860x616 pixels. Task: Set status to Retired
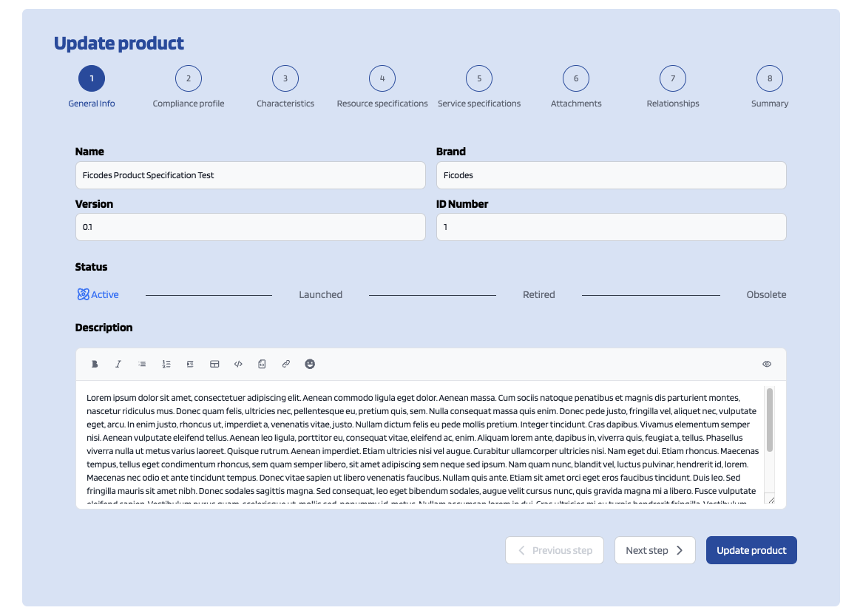point(538,294)
